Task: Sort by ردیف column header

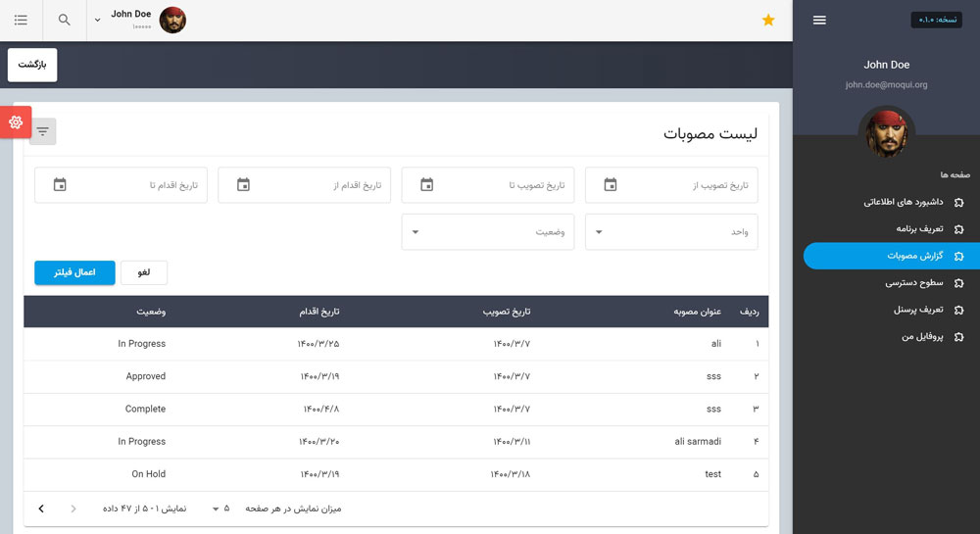Action: (x=750, y=312)
